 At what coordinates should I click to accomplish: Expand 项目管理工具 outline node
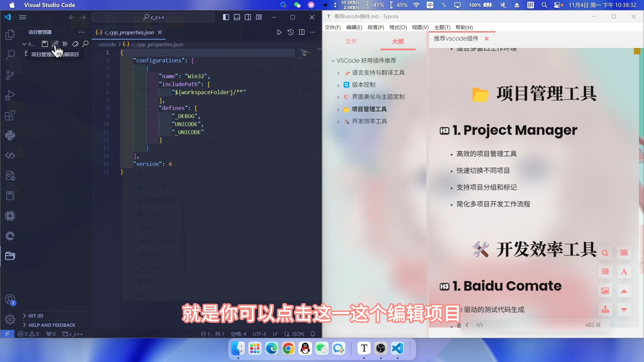[x=338, y=109]
